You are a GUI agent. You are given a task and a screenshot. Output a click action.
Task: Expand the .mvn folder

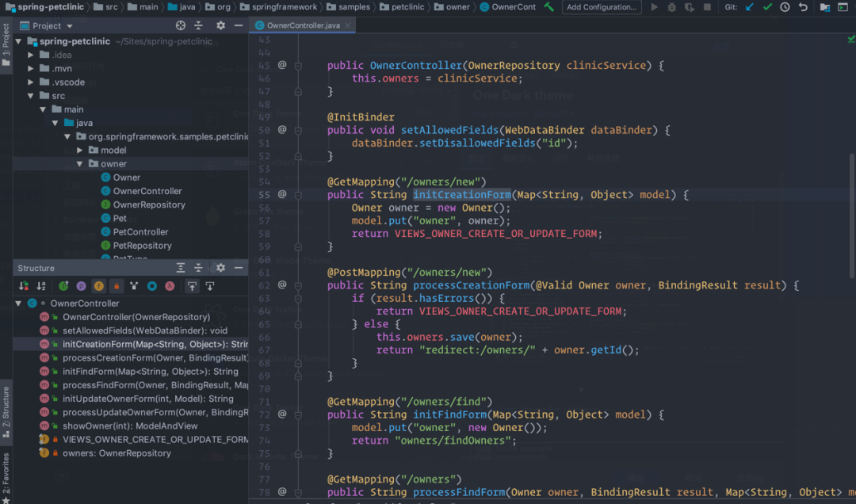pyautogui.click(x=31, y=69)
